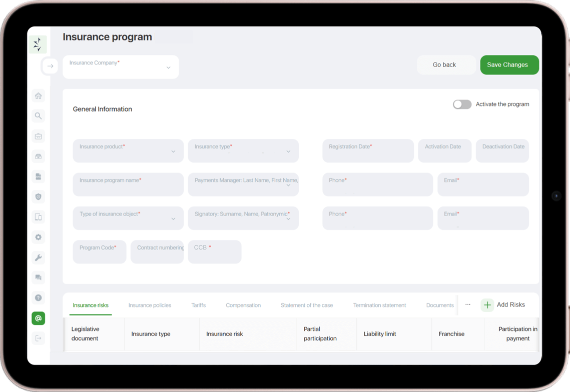
Task: Focus the Payments Manager Email field
Action: tap(483, 184)
